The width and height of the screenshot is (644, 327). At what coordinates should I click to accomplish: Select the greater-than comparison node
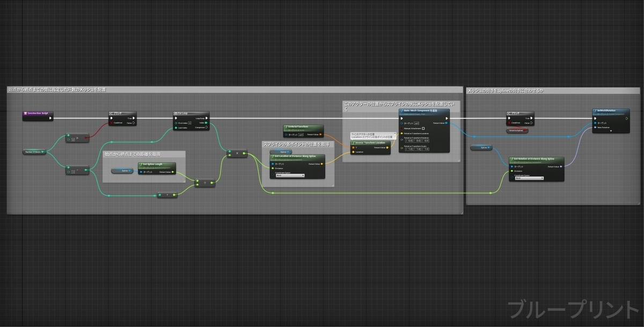[77, 138]
